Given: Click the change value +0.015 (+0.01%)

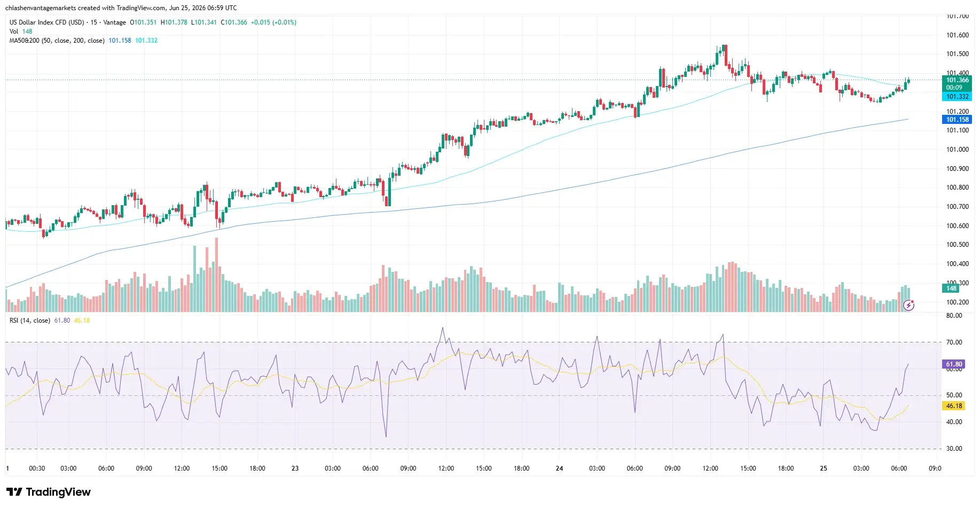Looking at the screenshot, I should (x=273, y=22).
